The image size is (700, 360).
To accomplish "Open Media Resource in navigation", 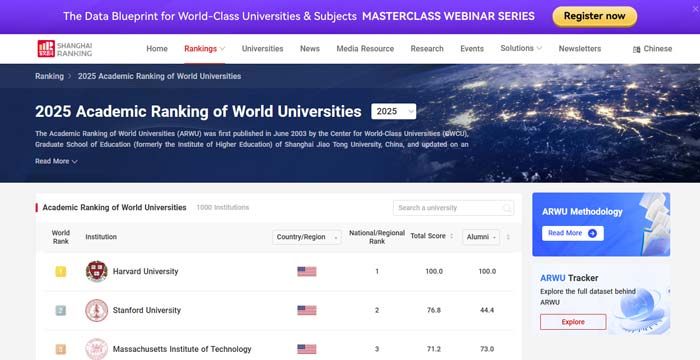I will point(365,49).
